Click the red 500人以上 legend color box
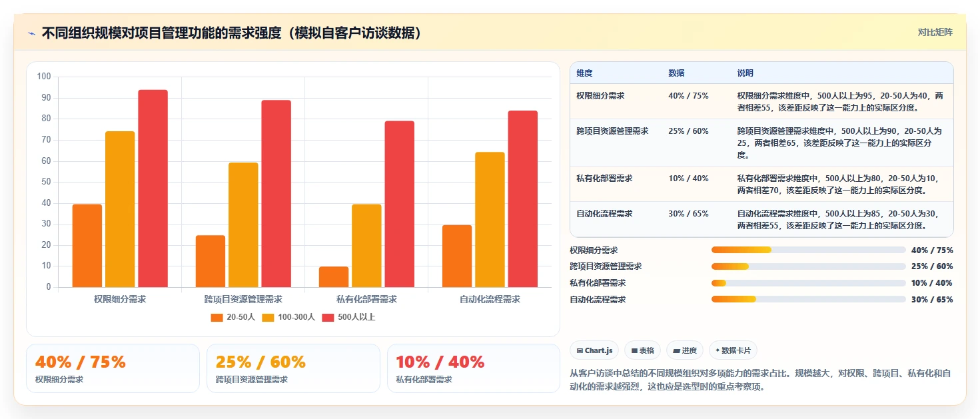980x419 pixels. (x=328, y=318)
